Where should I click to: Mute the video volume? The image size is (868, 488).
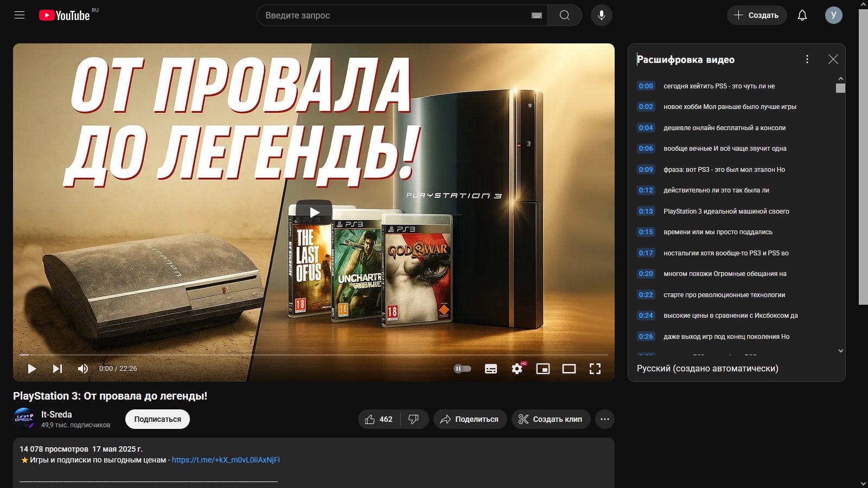[x=83, y=369]
